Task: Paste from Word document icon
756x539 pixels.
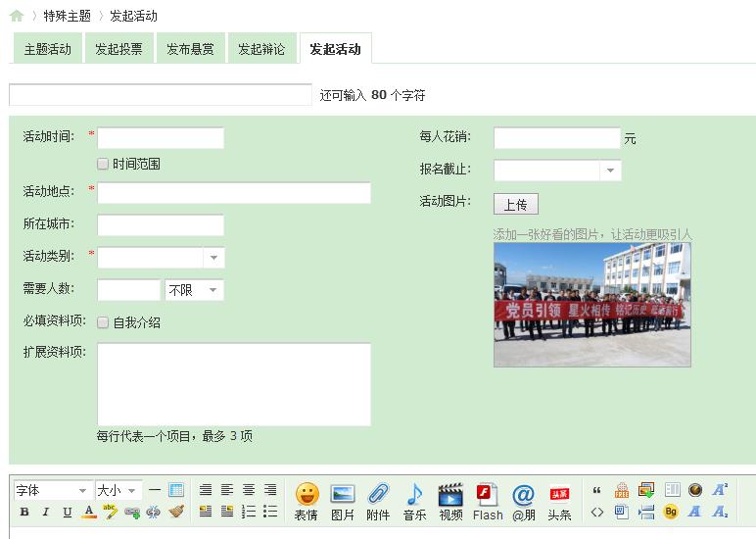Action: [622, 512]
